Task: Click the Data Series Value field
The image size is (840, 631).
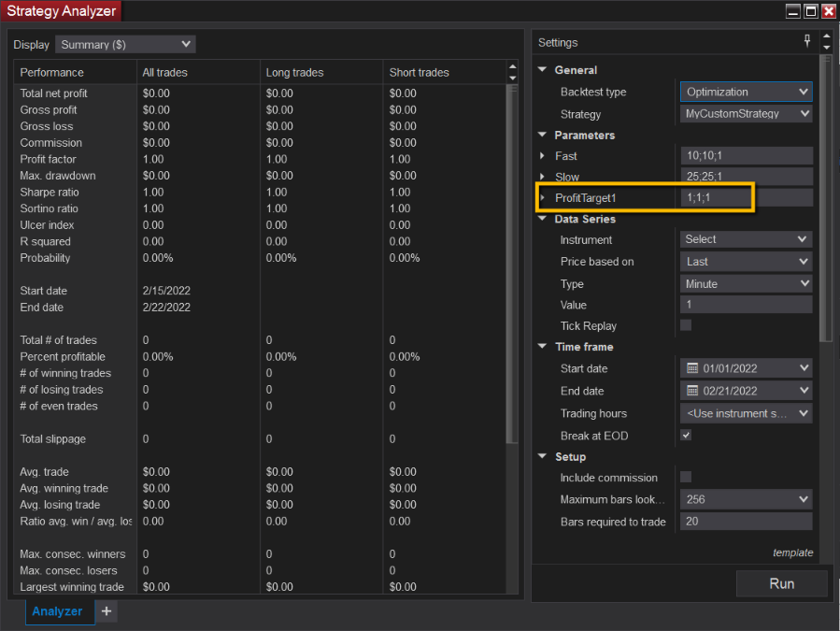Action: pos(747,305)
